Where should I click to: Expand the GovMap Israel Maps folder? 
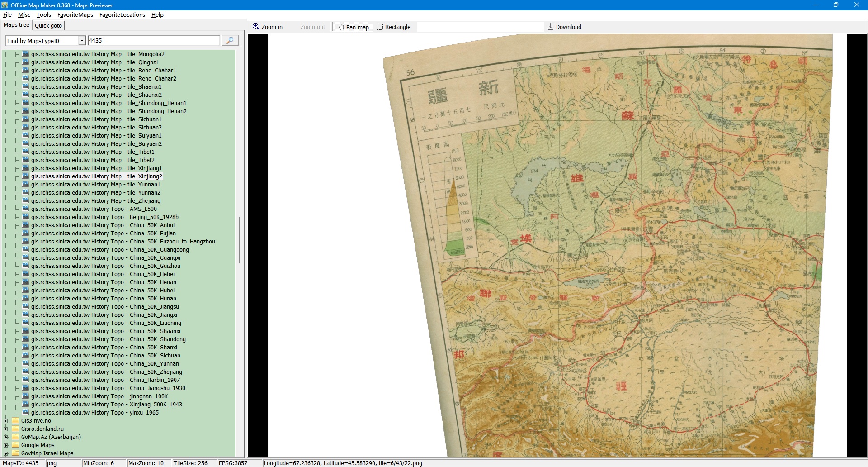click(6, 453)
